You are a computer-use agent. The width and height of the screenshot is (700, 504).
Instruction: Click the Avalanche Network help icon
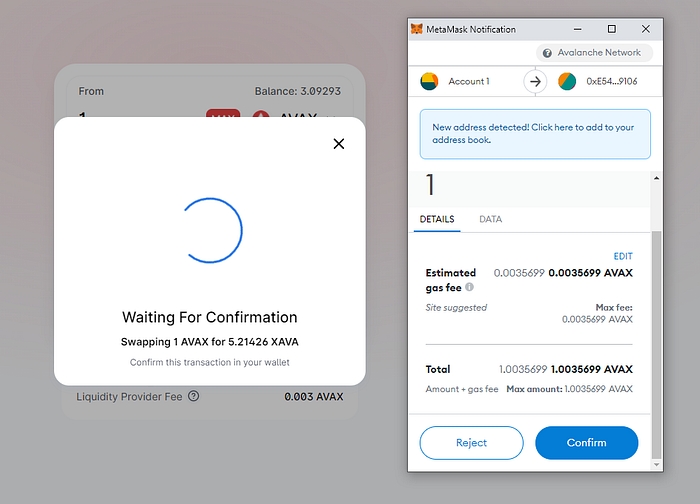[548, 53]
